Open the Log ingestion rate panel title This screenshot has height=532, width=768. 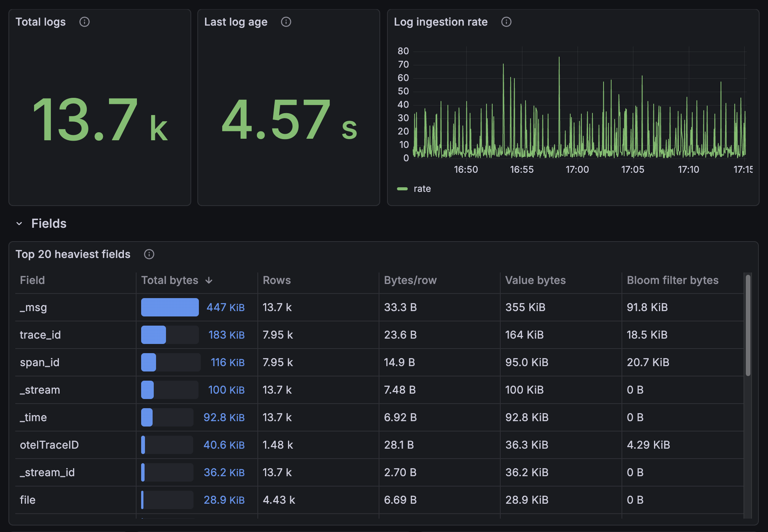click(441, 22)
